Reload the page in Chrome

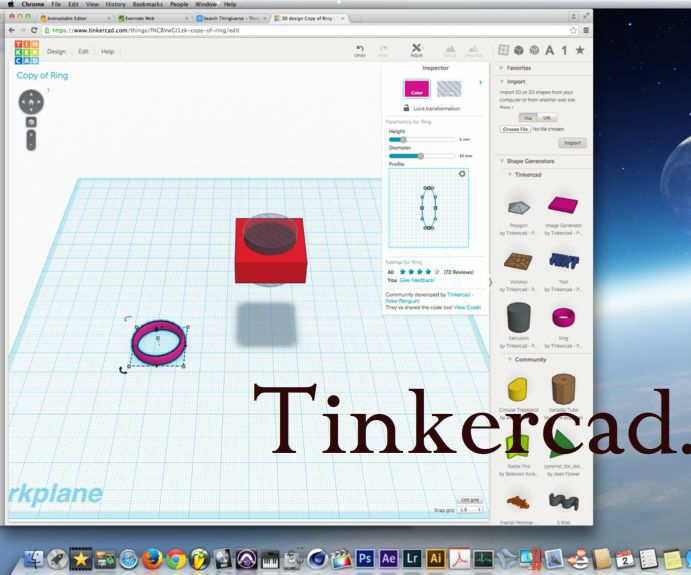34,30
